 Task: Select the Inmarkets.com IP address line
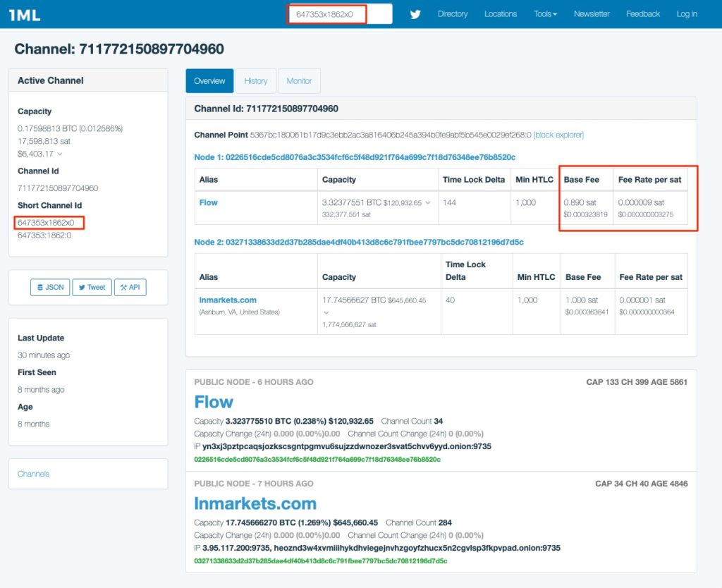(x=381, y=549)
